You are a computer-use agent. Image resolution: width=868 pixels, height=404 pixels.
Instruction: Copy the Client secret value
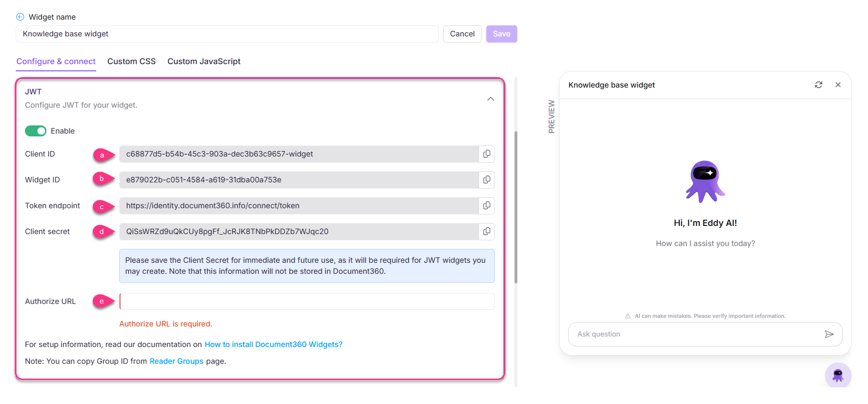point(487,232)
